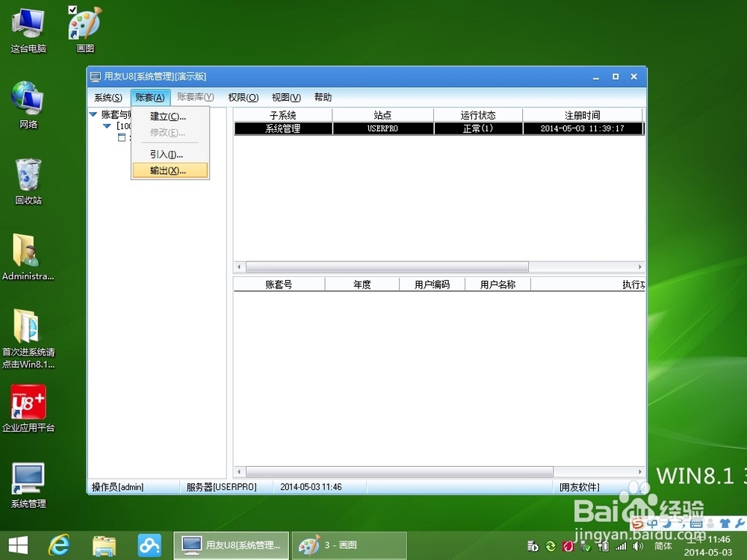Tick the checkbox on the 画图 desktop icon

coord(72,10)
